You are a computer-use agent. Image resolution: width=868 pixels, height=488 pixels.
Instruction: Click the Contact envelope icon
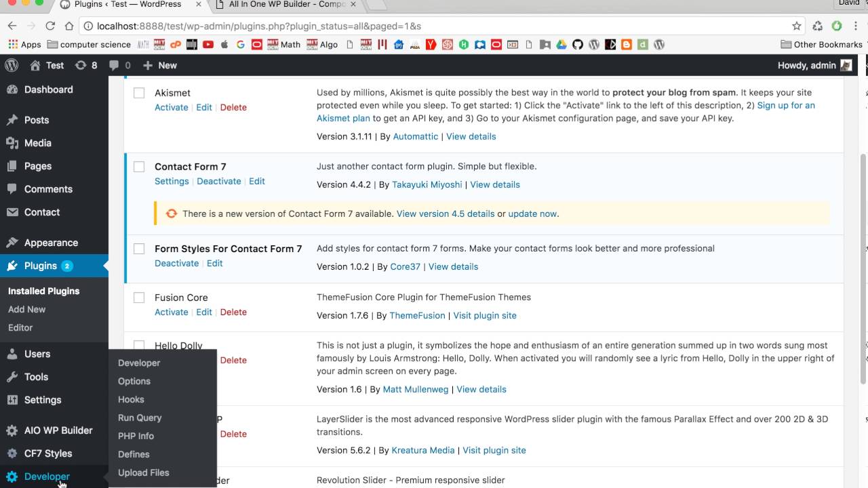click(x=12, y=212)
